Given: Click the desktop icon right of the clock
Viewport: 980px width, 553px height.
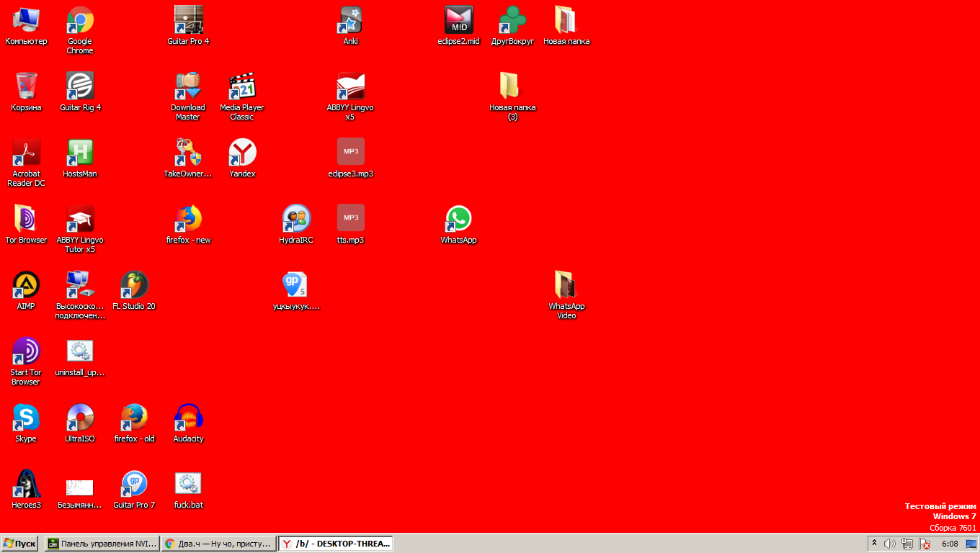Looking at the screenshot, I should tap(971, 544).
